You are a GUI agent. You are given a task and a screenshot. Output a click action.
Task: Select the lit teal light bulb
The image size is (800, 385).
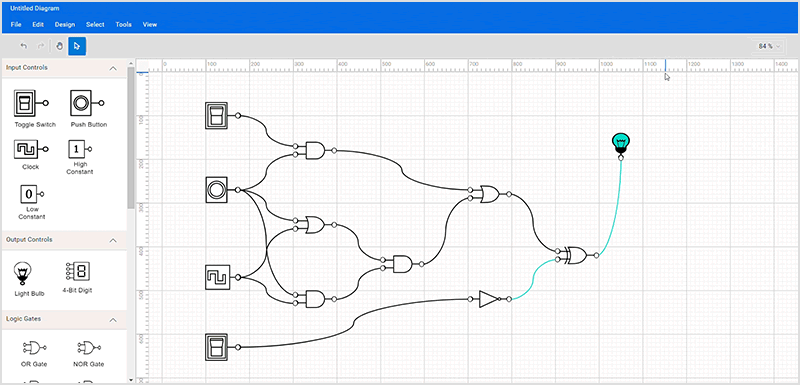[x=621, y=143]
